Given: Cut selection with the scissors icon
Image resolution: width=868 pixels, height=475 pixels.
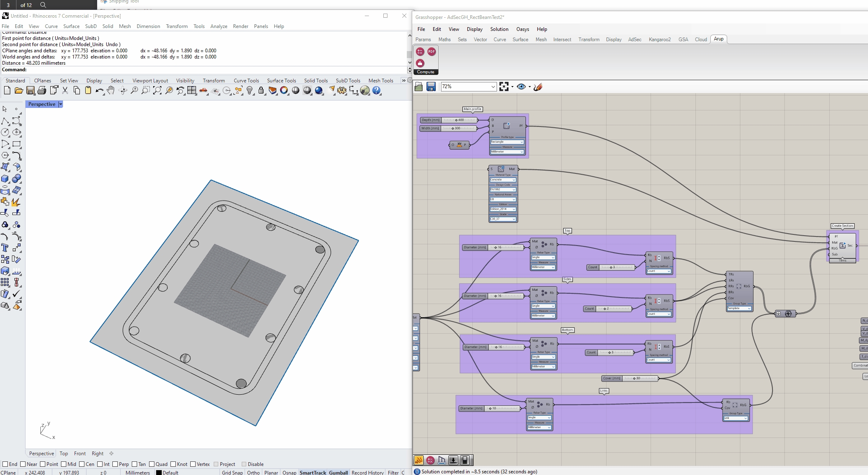Looking at the screenshot, I should pyautogui.click(x=65, y=91).
